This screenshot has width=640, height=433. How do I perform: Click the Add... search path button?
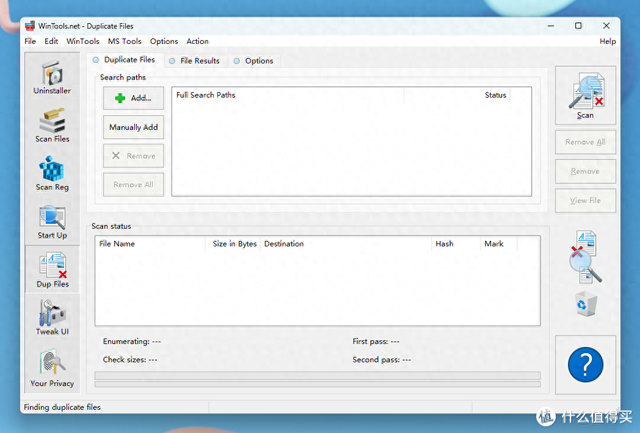(x=133, y=98)
